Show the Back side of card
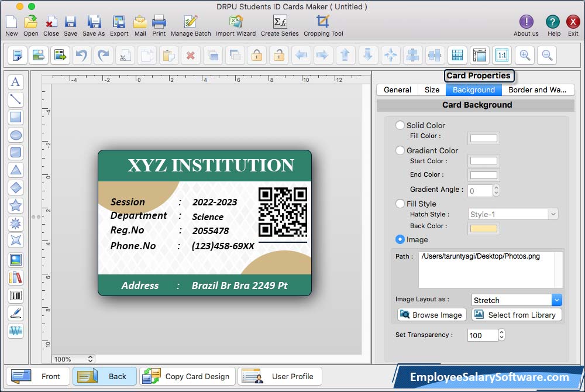The height and width of the screenshot is (392, 585). (x=105, y=376)
